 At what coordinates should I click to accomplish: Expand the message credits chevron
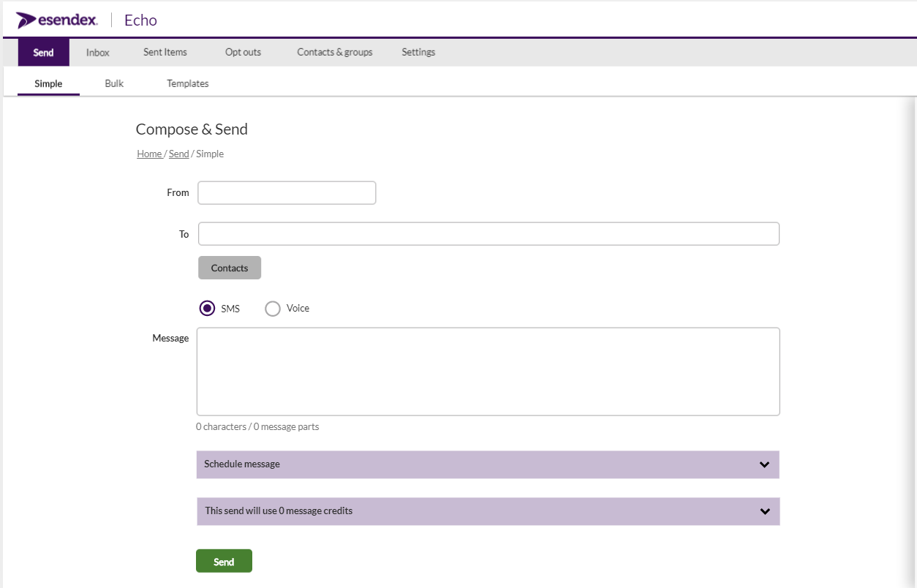click(x=764, y=511)
